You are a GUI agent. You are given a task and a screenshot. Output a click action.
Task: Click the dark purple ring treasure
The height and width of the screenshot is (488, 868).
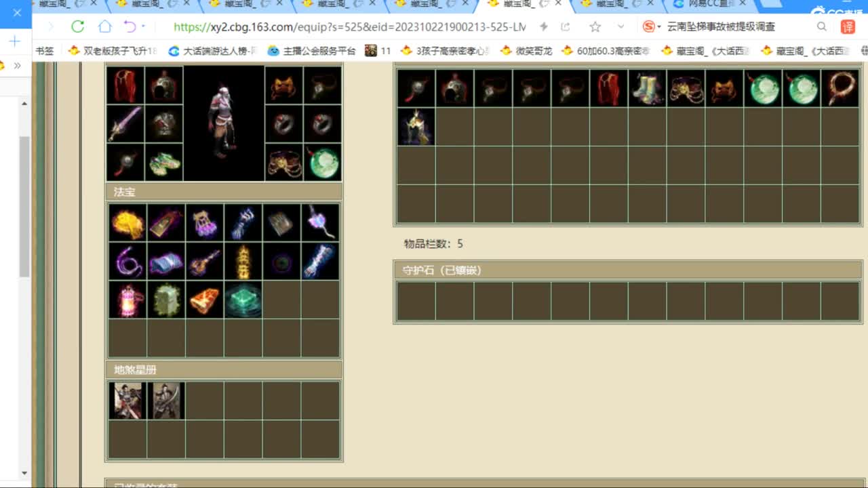click(281, 262)
